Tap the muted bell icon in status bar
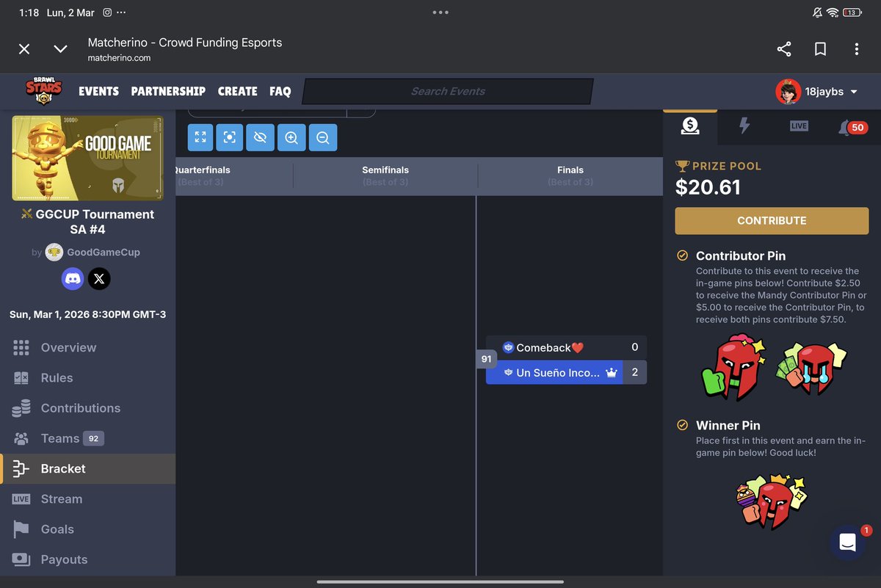881x588 pixels. [x=817, y=12]
